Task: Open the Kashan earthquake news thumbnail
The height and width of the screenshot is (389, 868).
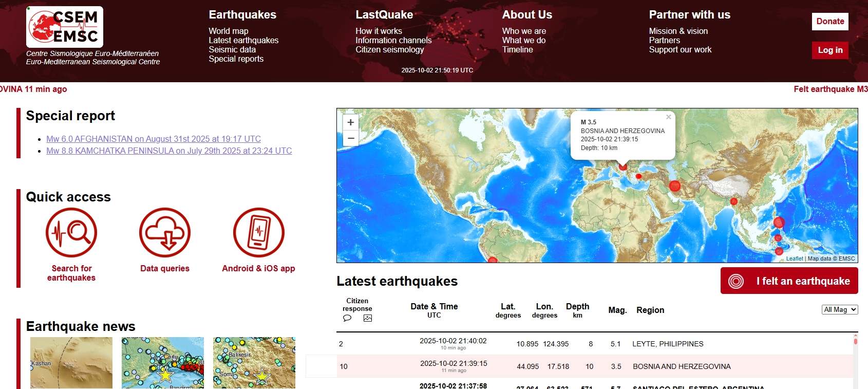Action: [71, 362]
